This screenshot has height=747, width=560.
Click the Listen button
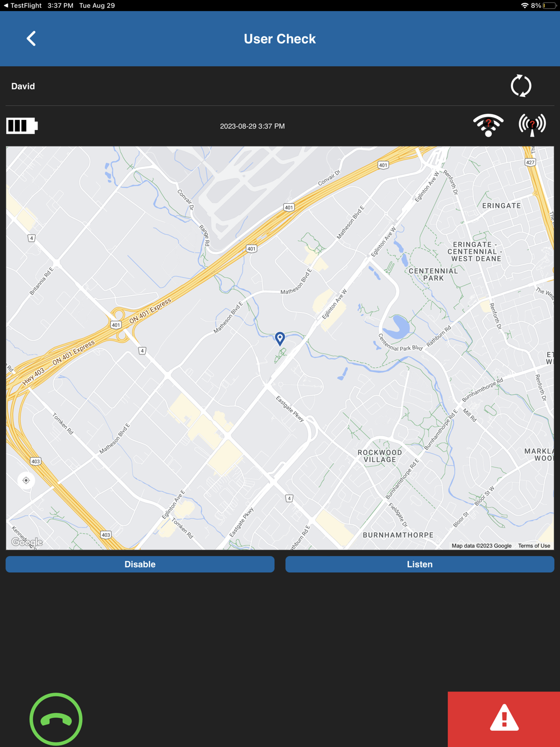pyautogui.click(x=420, y=564)
